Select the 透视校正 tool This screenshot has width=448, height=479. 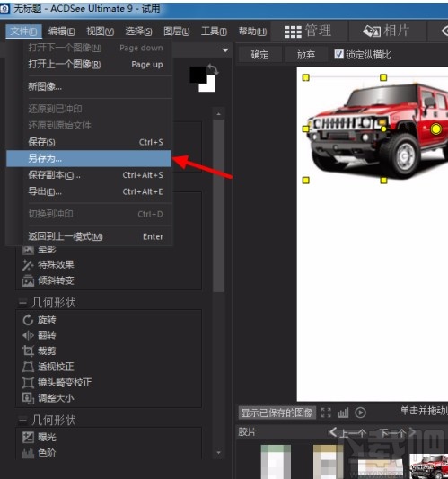(x=48, y=367)
